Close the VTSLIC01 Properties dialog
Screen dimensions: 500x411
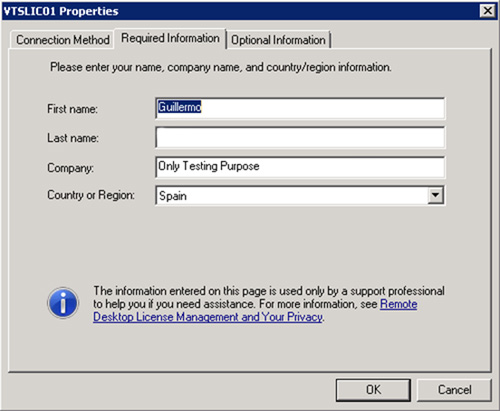(487, 11)
